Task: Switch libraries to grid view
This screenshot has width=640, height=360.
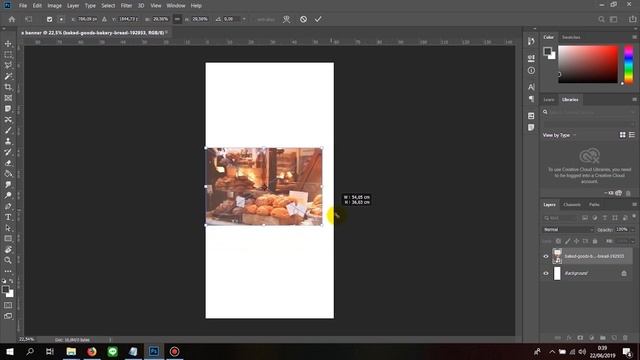Action: (x=622, y=135)
